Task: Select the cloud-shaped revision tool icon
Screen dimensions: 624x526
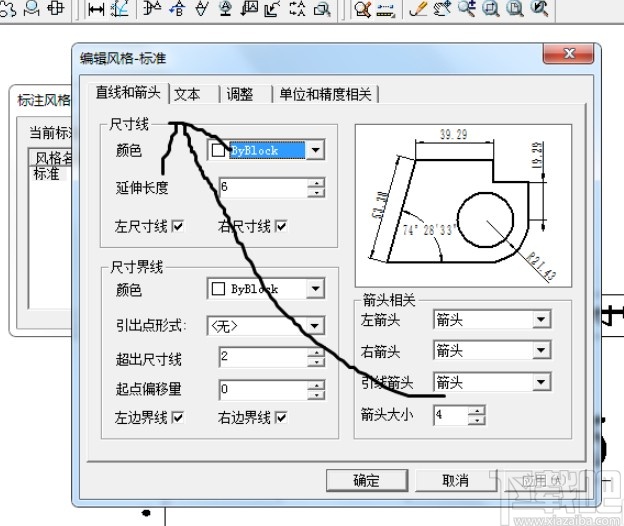Action: pos(8,9)
